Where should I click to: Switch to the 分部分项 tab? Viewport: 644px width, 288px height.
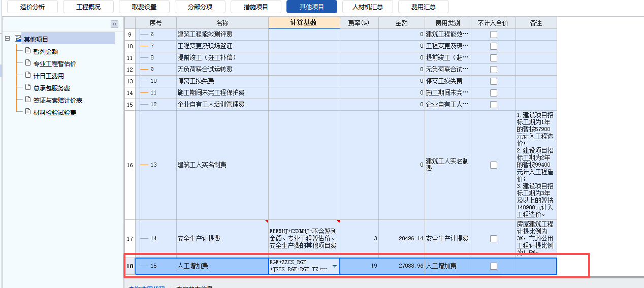(x=200, y=7)
